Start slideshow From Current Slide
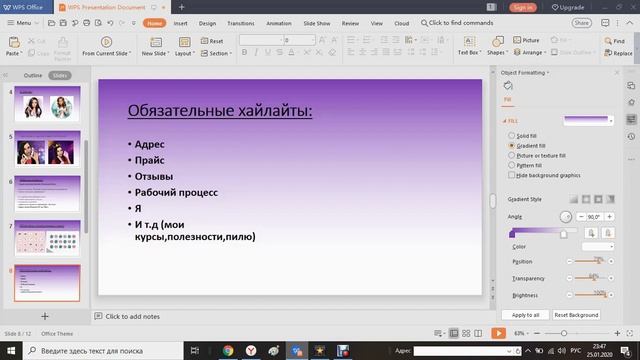640x360 pixels. tap(106, 47)
